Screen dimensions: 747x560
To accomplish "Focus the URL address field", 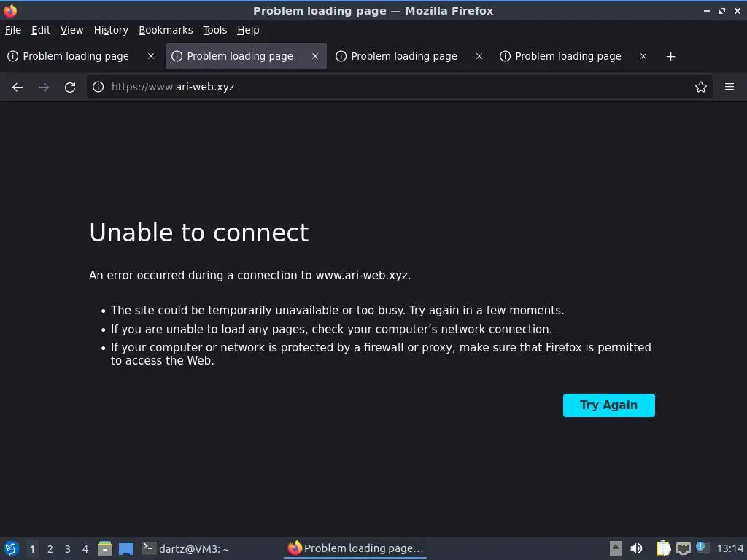I will coord(400,87).
